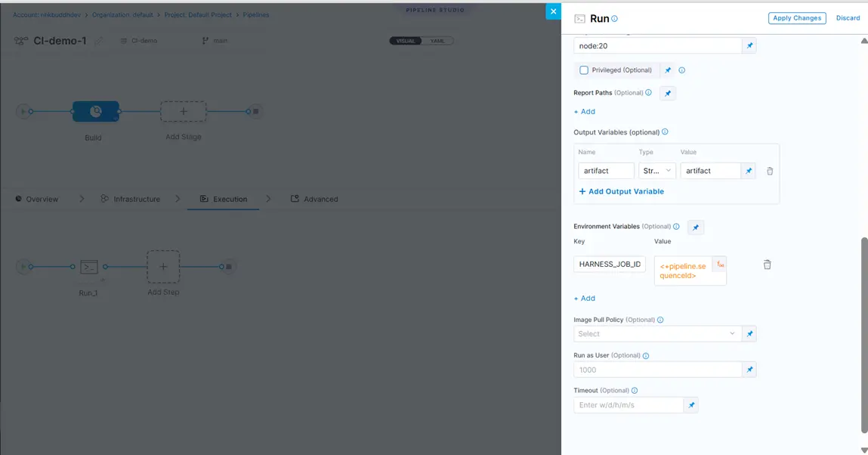
Task: Click Organization: default breadcrumb
Action: pos(122,15)
